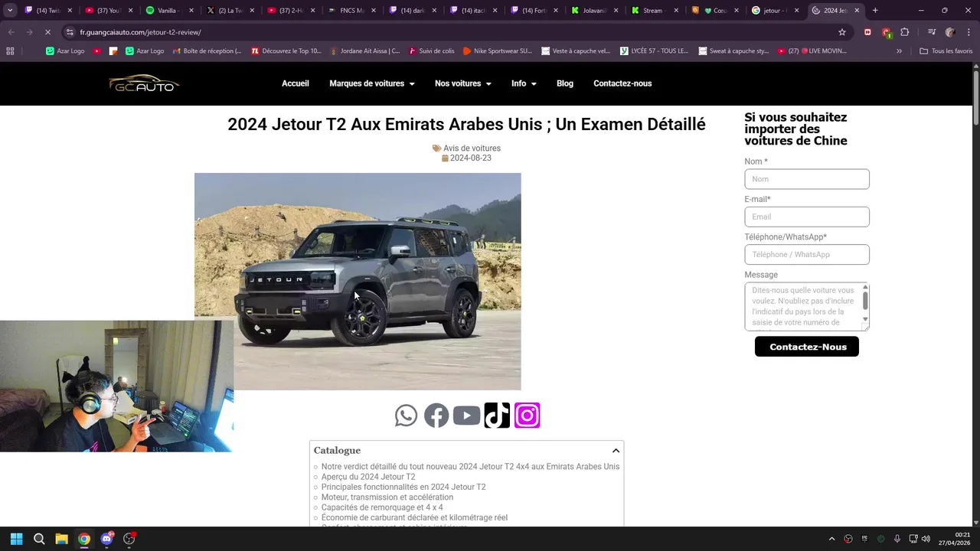This screenshot has height=551, width=980.
Task: Open File Explorer from the taskbar
Action: click(61, 539)
